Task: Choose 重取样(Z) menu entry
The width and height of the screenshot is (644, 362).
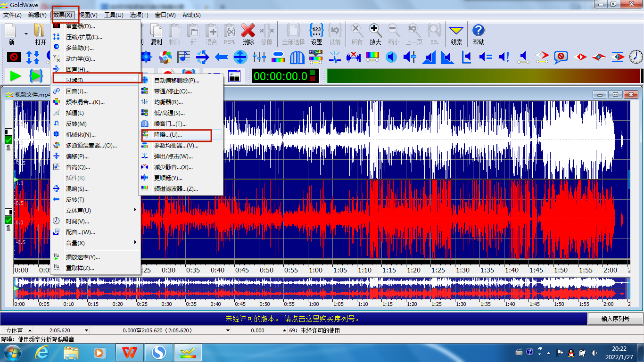Action: 96,268
